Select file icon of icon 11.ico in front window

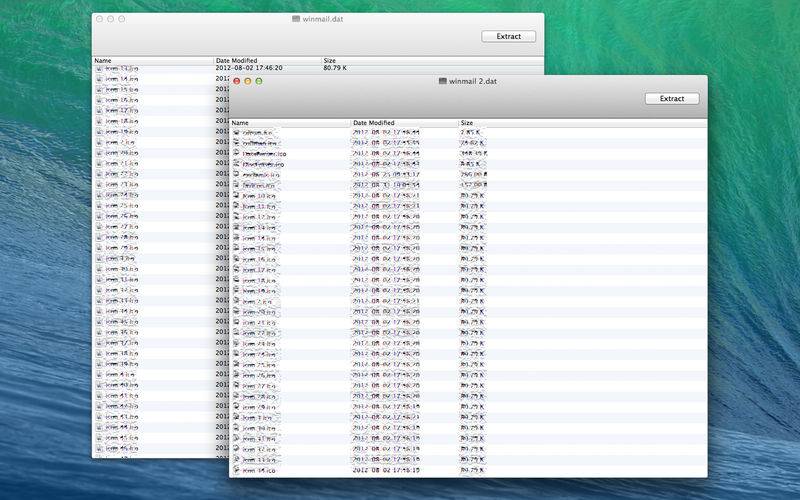click(x=236, y=206)
